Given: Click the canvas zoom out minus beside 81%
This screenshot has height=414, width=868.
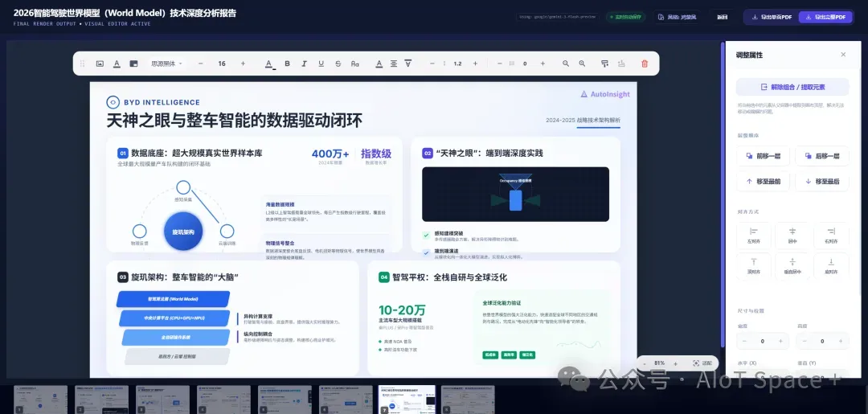Looking at the screenshot, I should point(644,363).
